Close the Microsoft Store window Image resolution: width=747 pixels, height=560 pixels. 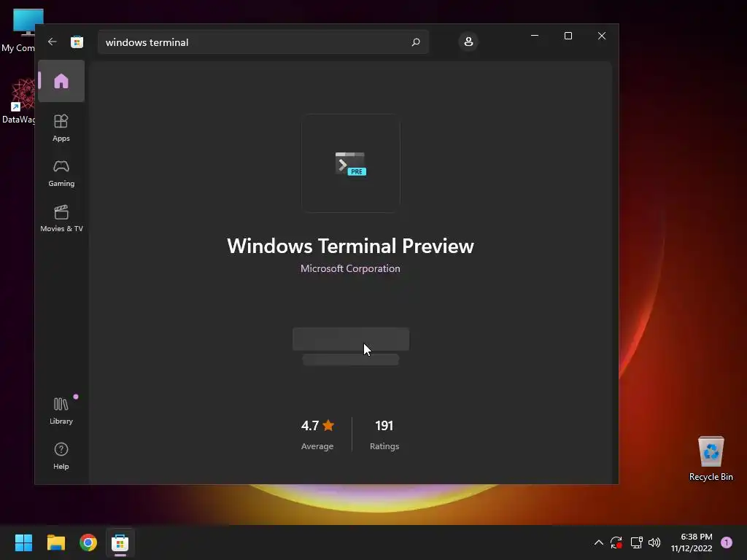(602, 36)
